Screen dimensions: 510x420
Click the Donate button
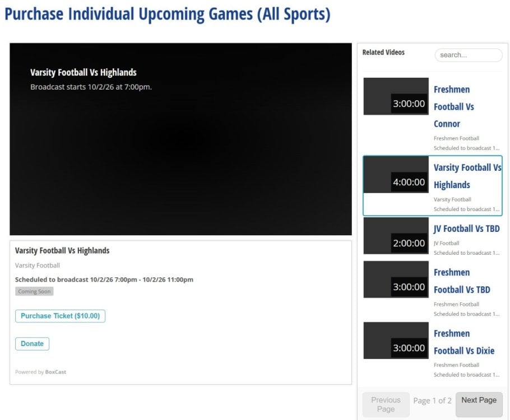32,344
